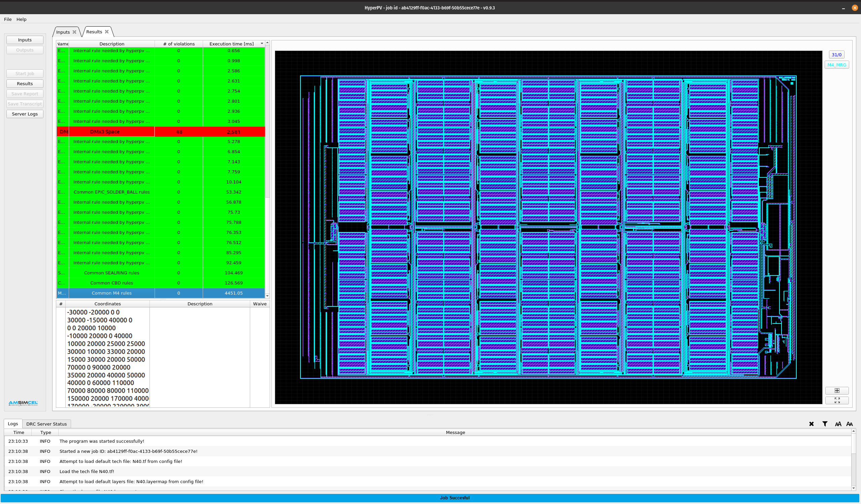Select the Common EPIC_SOLDER_BALL rules row

[161, 192]
